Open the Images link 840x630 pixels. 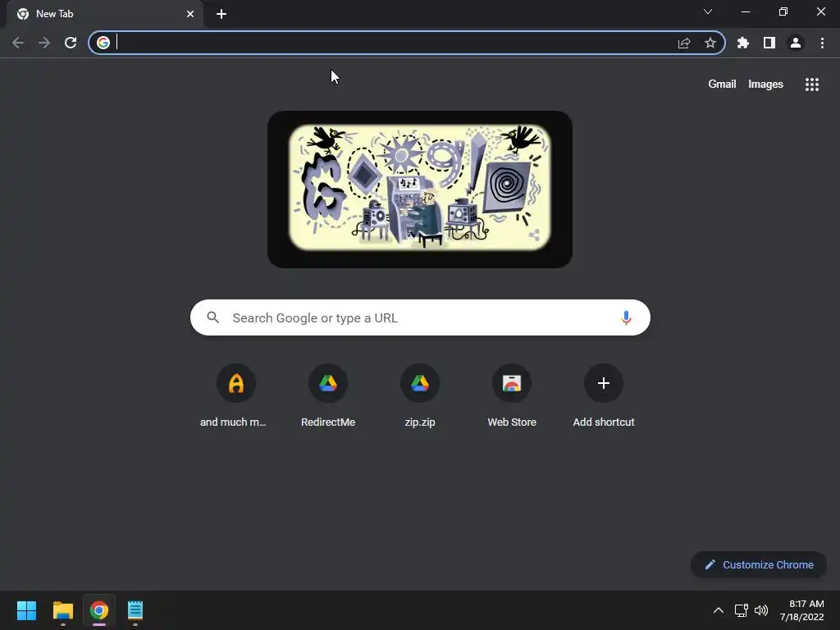pyautogui.click(x=765, y=84)
